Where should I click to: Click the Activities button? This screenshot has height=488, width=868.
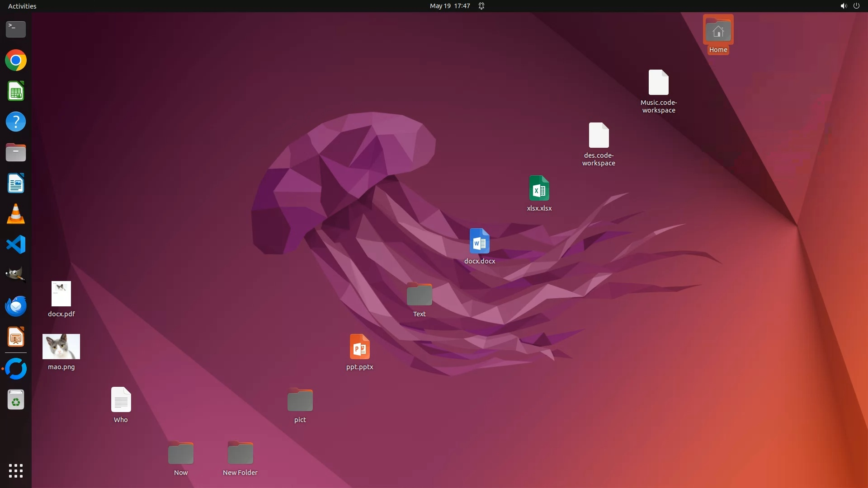click(x=22, y=6)
